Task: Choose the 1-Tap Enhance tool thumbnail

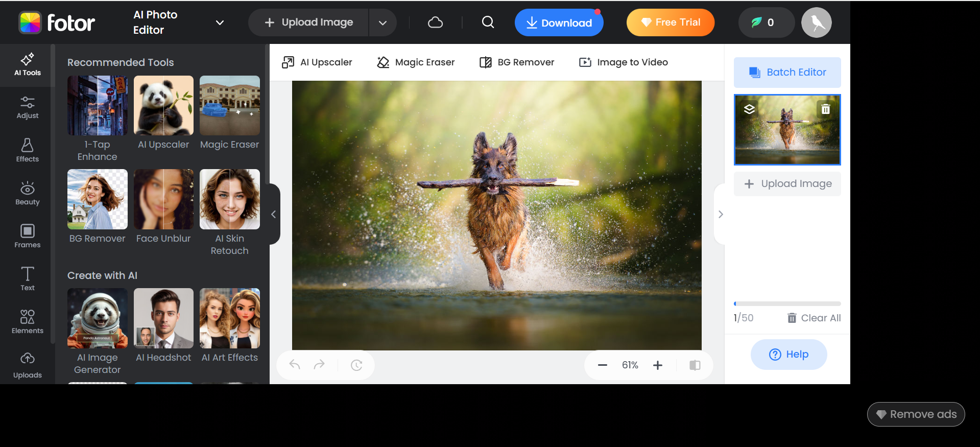Action: tap(98, 106)
